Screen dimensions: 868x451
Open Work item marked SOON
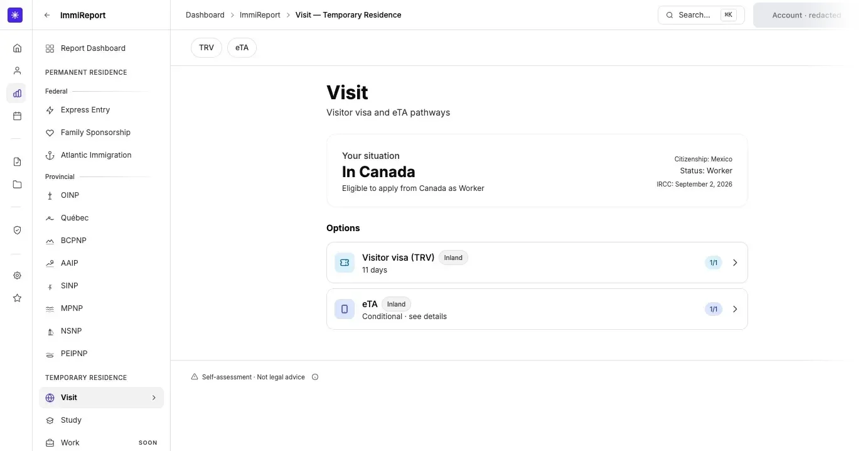[x=101, y=443]
